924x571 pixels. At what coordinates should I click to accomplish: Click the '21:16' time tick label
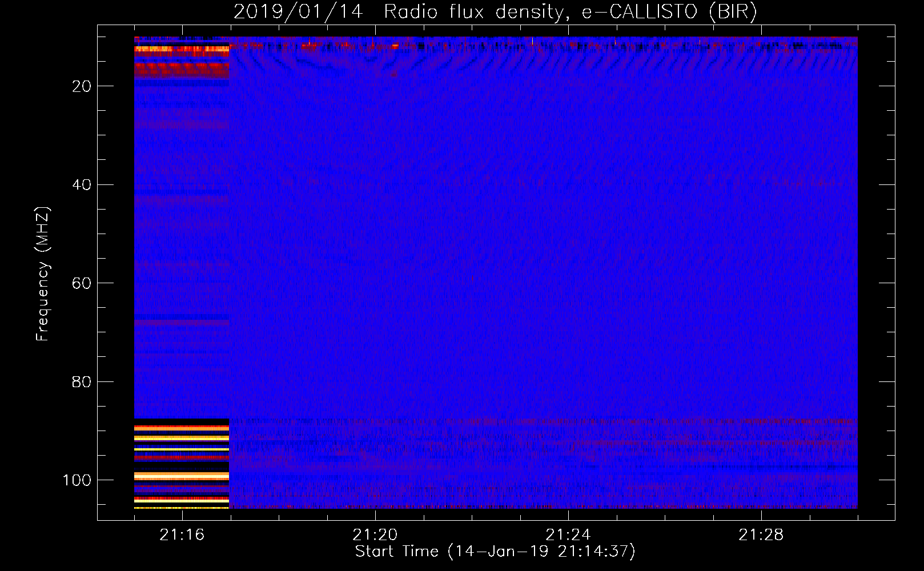point(182,535)
